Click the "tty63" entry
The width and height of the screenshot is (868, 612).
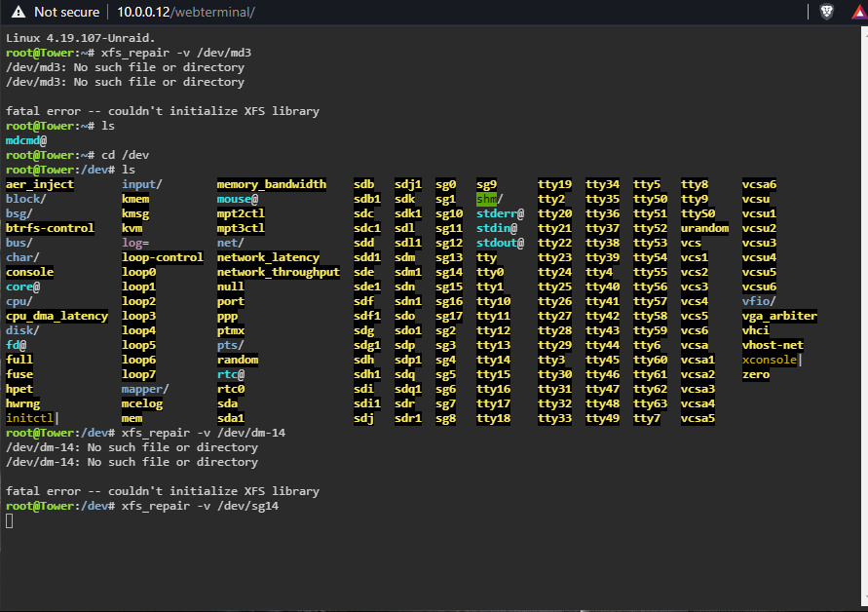[651, 403]
